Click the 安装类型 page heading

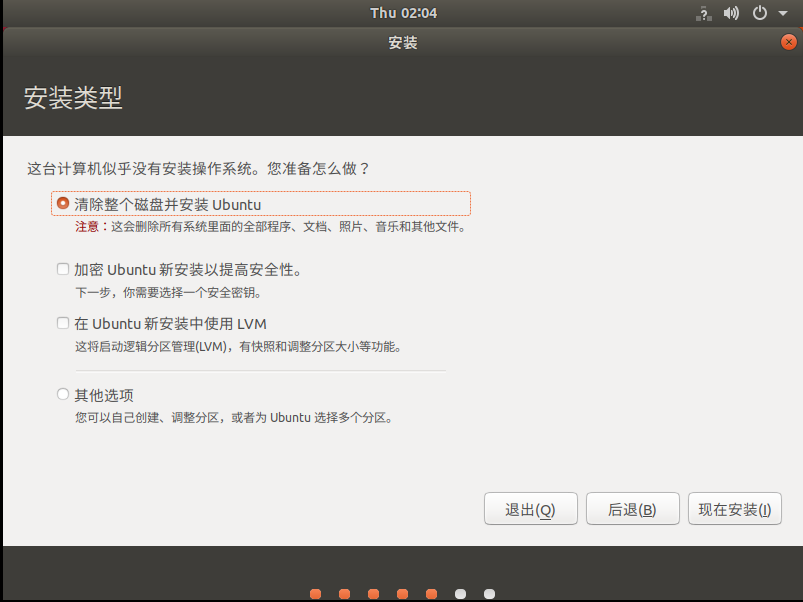pyautogui.click(x=73, y=98)
